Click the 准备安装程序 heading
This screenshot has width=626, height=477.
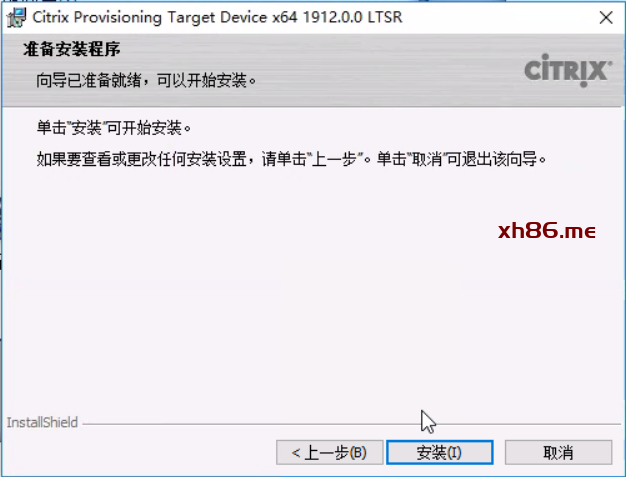click(72, 49)
